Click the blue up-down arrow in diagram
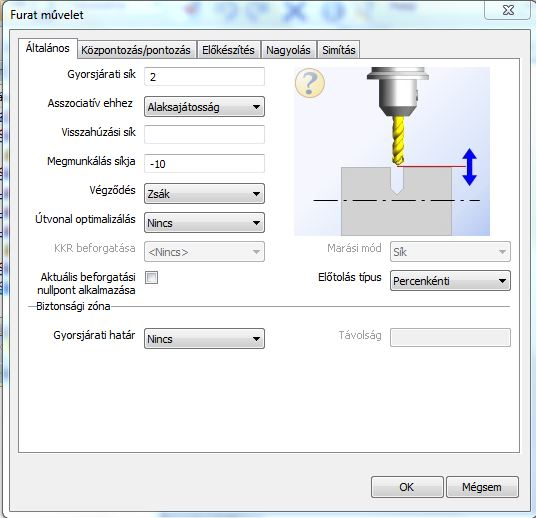 pos(469,167)
